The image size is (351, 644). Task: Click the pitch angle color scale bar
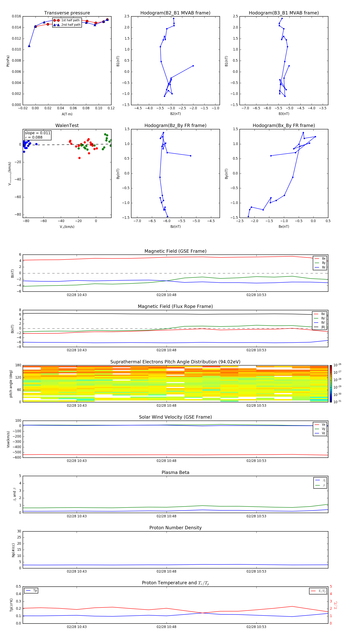331,384
